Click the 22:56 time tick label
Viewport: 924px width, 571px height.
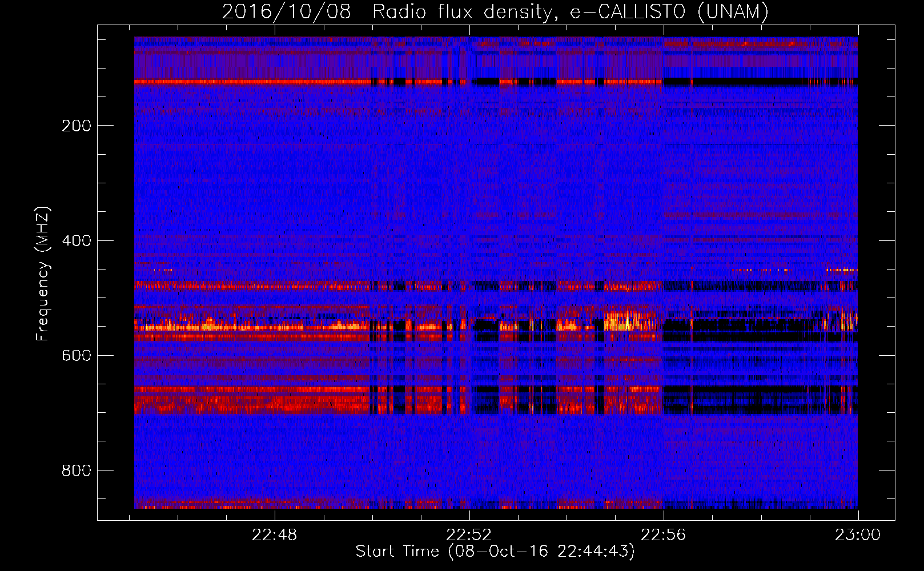click(x=663, y=535)
